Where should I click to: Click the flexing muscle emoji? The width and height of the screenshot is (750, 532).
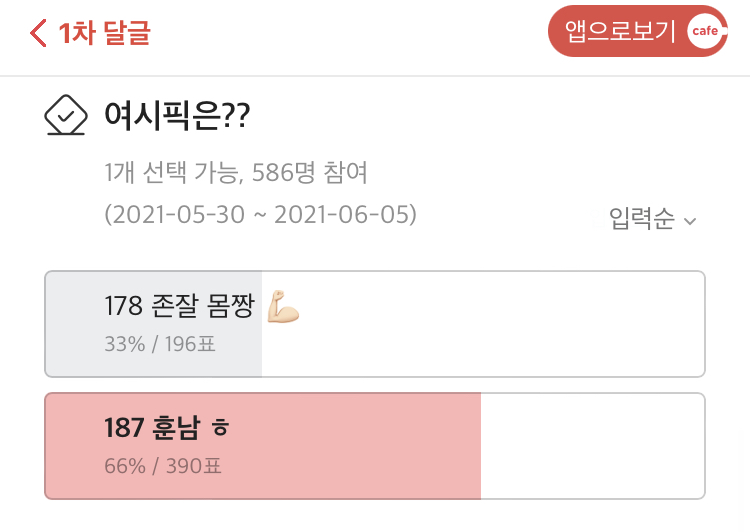(x=284, y=308)
